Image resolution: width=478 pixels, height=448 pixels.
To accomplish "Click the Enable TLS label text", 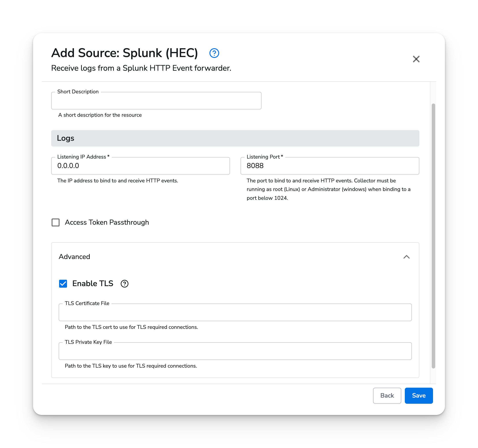I will 93,284.
